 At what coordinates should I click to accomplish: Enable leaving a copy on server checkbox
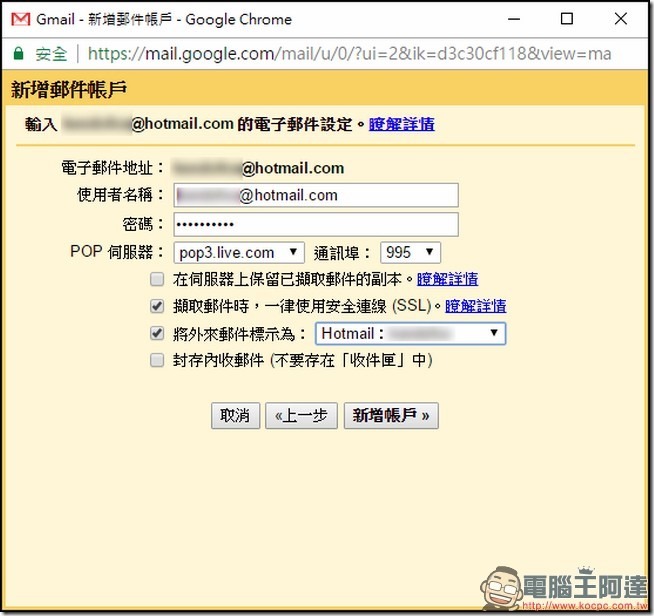pyautogui.click(x=156, y=280)
